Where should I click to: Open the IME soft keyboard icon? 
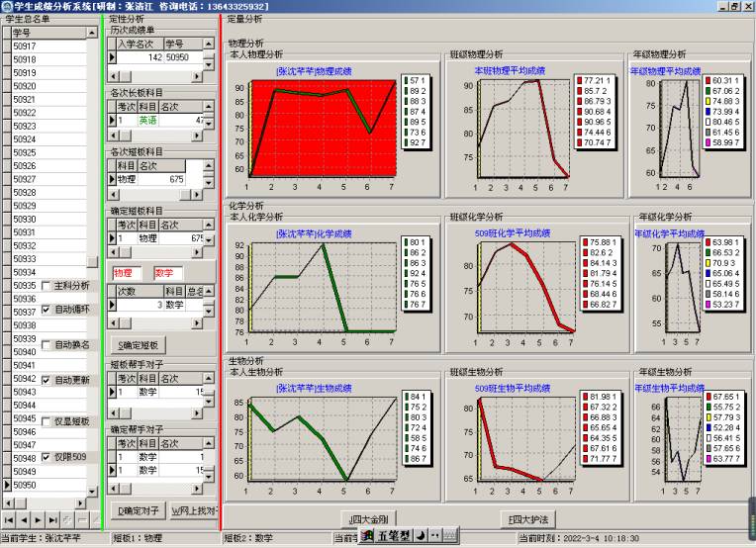point(449,536)
